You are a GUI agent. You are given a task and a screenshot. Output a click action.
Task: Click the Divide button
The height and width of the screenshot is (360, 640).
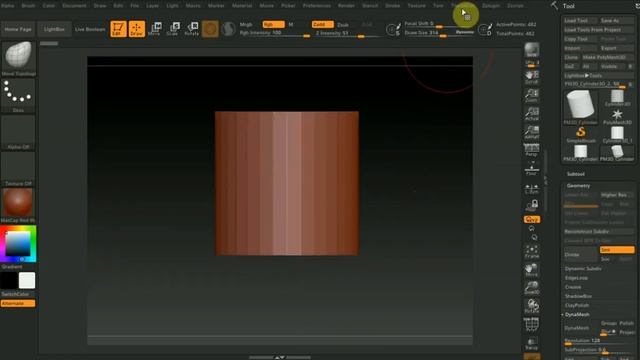tap(580, 255)
